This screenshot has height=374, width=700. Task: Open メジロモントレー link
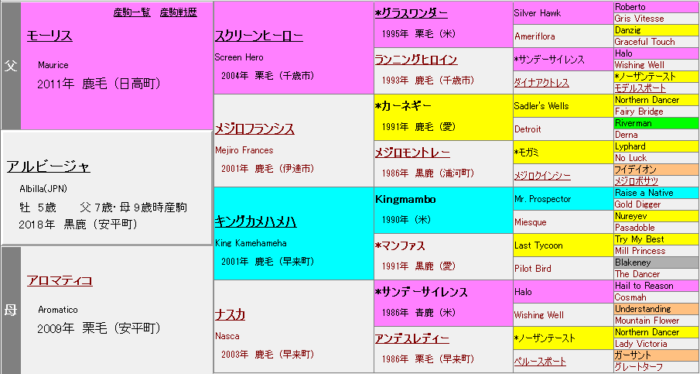(x=412, y=153)
